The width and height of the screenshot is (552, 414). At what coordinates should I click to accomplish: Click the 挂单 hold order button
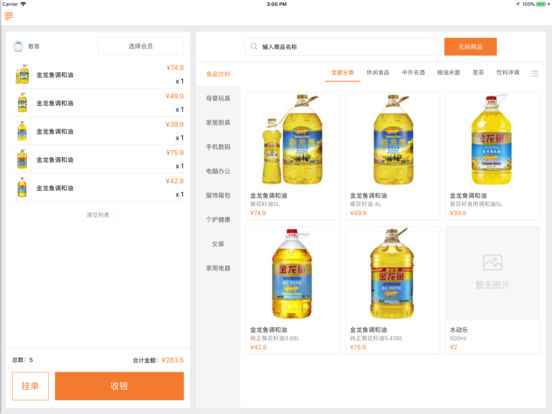tap(30, 386)
